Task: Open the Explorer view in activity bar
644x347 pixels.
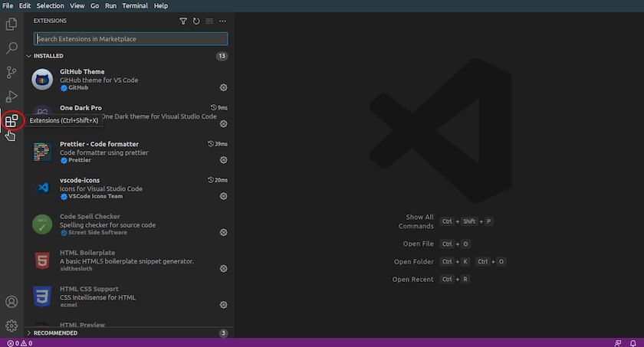Action: [x=11, y=25]
